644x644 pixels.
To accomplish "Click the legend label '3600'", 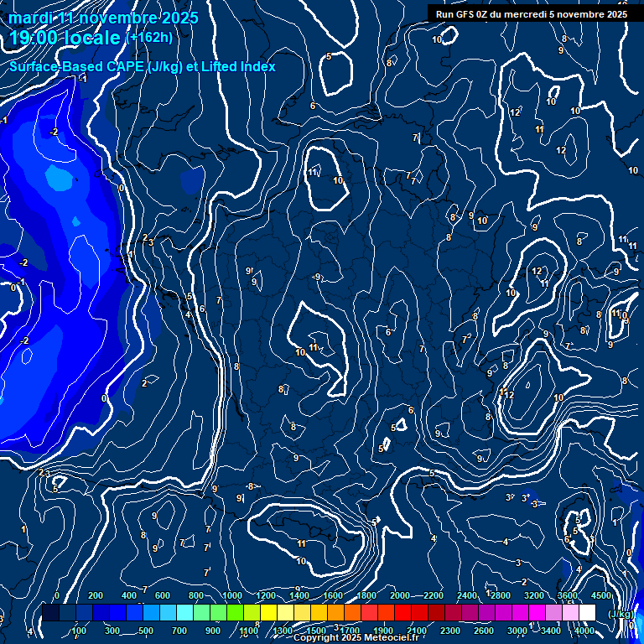I will pyautogui.click(x=568, y=595).
